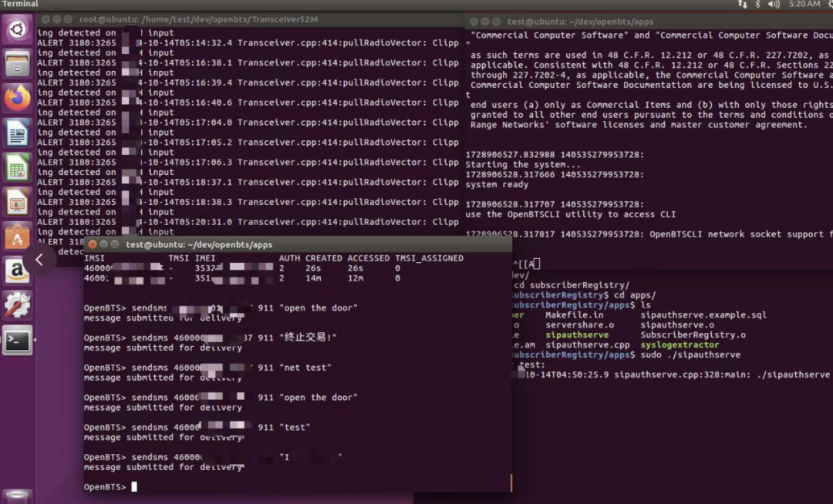
Task: Open the Ubuntu Dash search icon
Action: pos(17,29)
